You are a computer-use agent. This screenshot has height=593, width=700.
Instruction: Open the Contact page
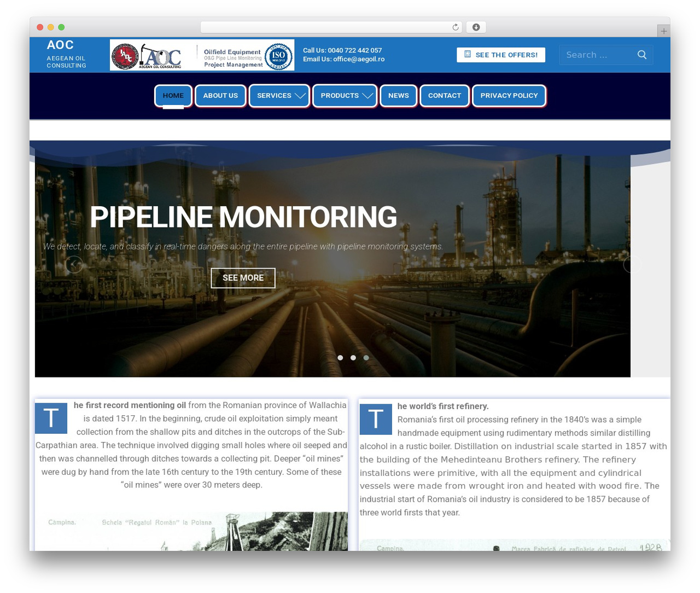(445, 96)
